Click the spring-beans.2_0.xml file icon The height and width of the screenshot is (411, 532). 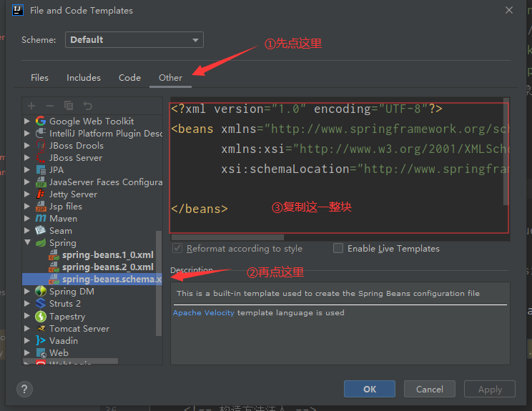[x=54, y=267]
